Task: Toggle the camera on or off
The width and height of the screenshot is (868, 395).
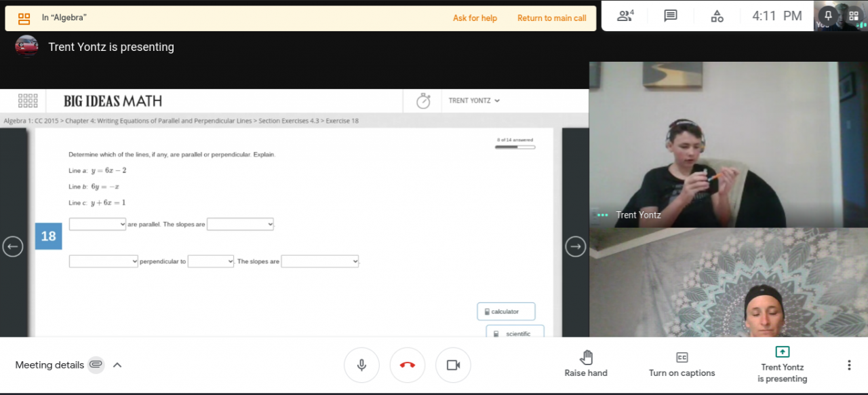Action: [x=453, y=365]
